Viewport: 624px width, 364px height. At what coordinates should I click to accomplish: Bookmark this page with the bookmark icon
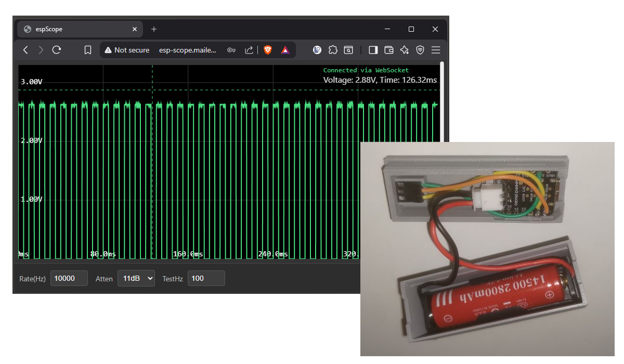point(88,50)
